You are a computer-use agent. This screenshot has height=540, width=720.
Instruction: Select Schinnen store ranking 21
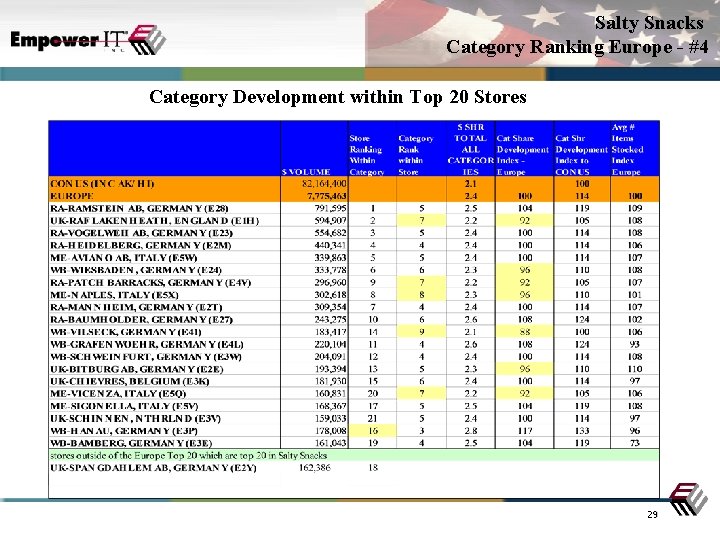click(x=373, y=418)
